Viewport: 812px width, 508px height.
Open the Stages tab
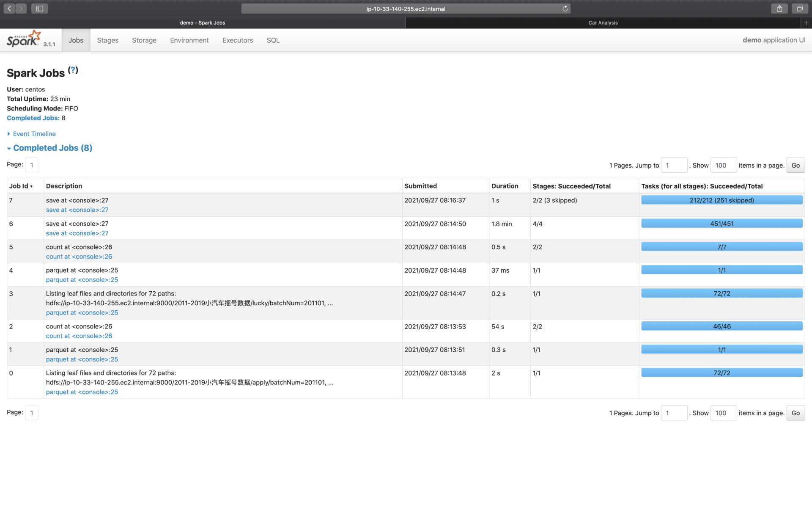tap(107, 40)
